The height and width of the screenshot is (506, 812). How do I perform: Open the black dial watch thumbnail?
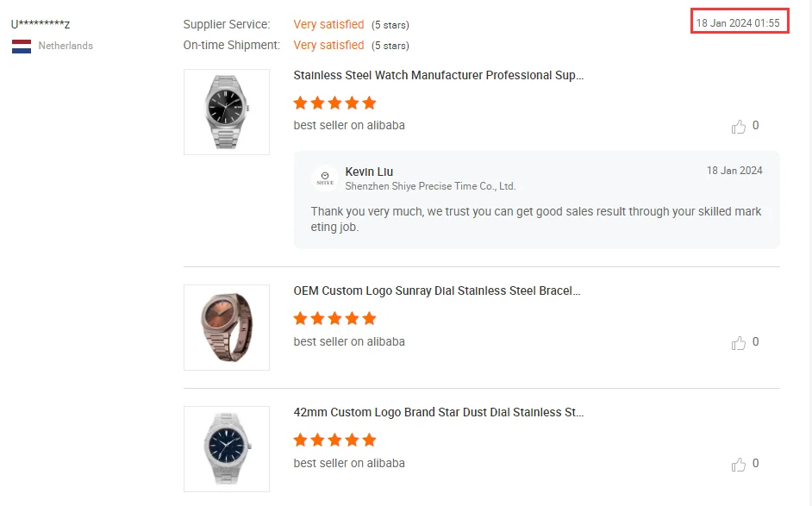(227, 112)
